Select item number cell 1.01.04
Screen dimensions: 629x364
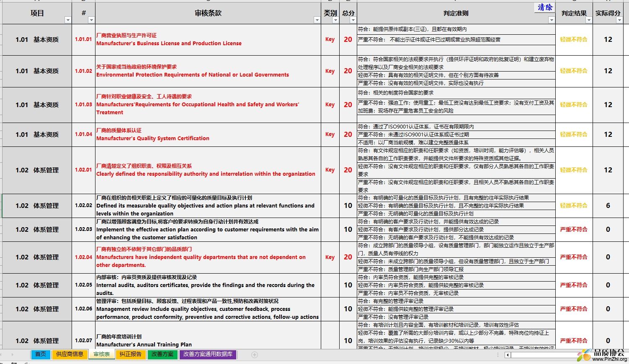coord(83,134)
